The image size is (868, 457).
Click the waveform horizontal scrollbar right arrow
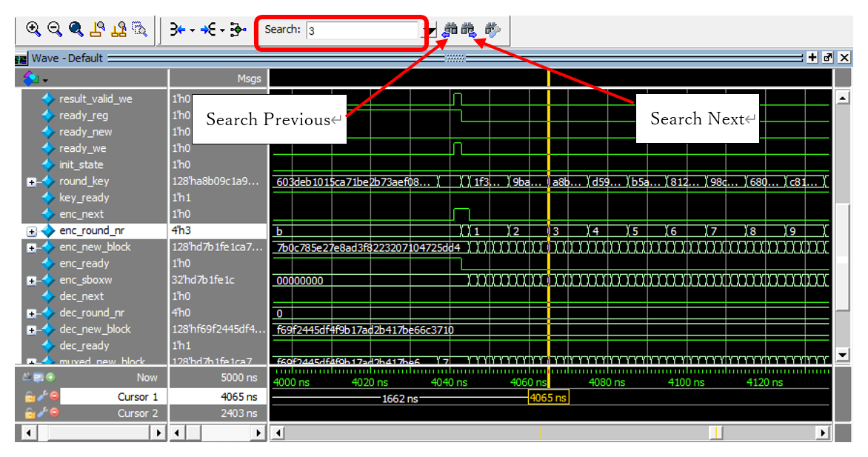(x=822, y=433)
